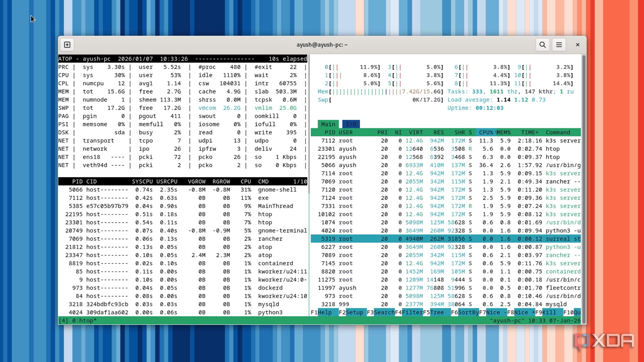Click the vmcom 26.2G entry in atop
644x362 pixels.
click(219, 108)
